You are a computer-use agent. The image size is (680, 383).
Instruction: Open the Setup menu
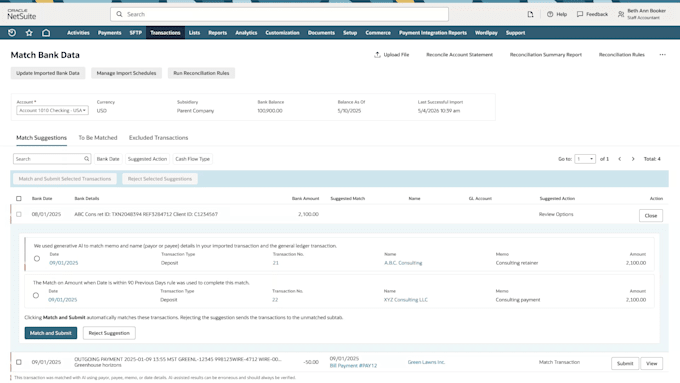coord(350,33)
